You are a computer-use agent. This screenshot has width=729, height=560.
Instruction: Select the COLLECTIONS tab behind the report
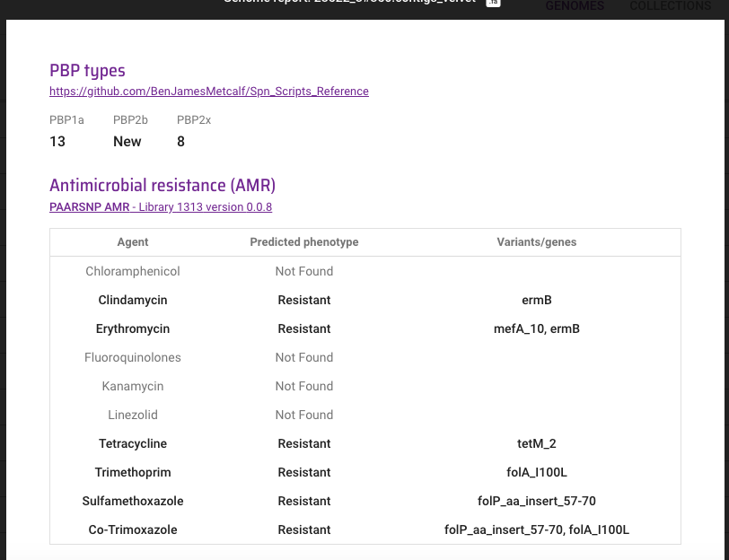click(x=670, y=5)
